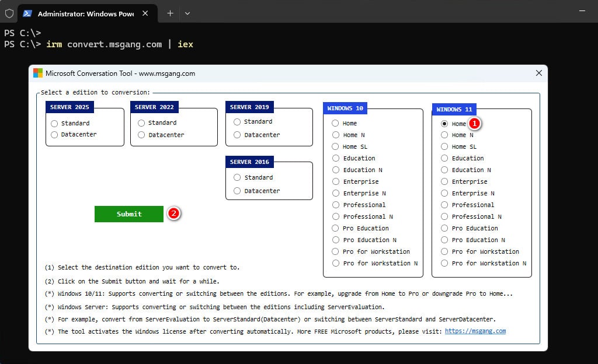Select Windows 10 Pro for Workstation N
Screen dimensions: 598x364
pyautogui.click(x=375, y=263)
